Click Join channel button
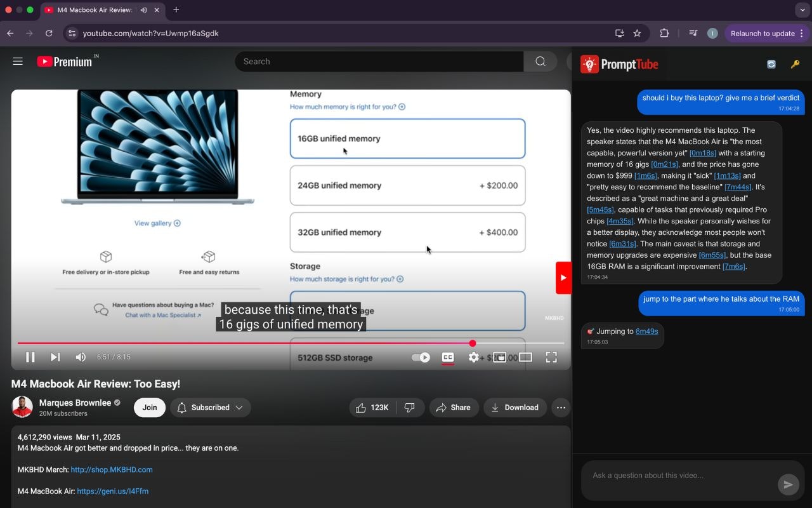Screen dimensions: 812x508 pyautogui.click(x=150, y=408)
